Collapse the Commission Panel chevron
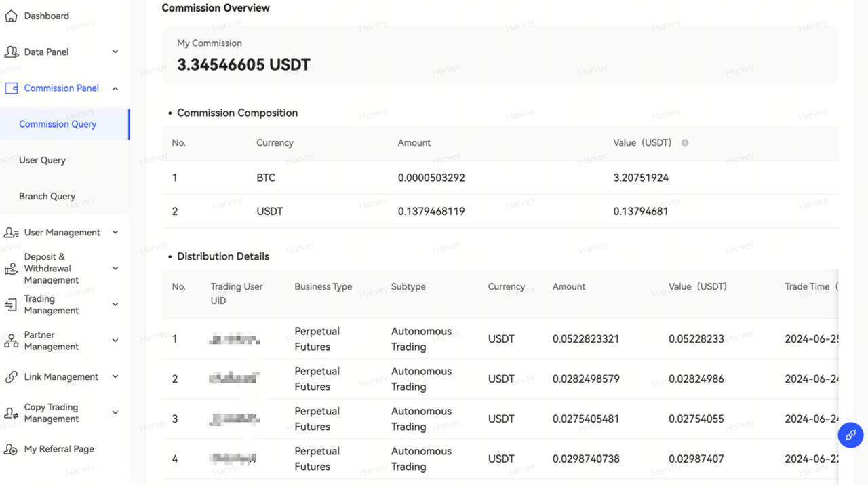The image size is (868, 485). point(115,88)
